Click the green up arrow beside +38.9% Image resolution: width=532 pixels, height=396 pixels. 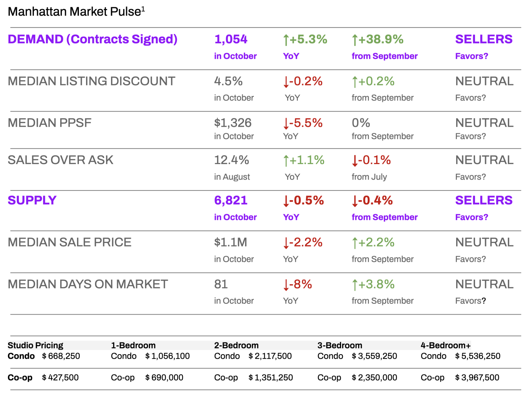(355, 40)
